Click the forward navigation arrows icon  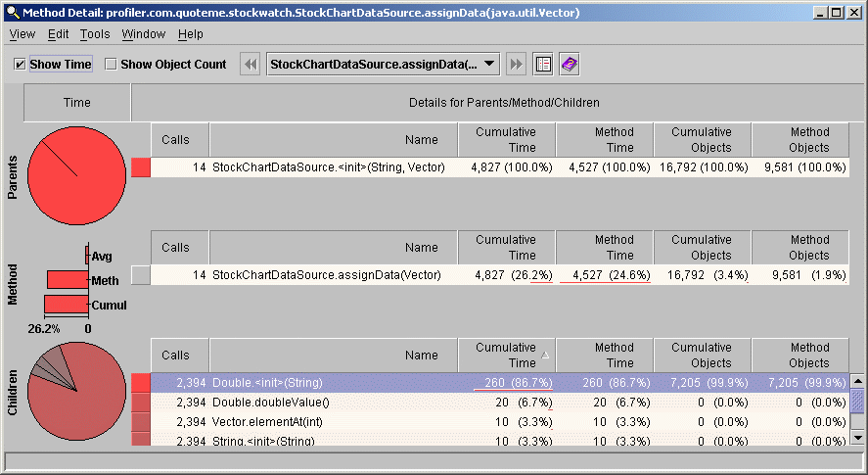click(517, 64)
